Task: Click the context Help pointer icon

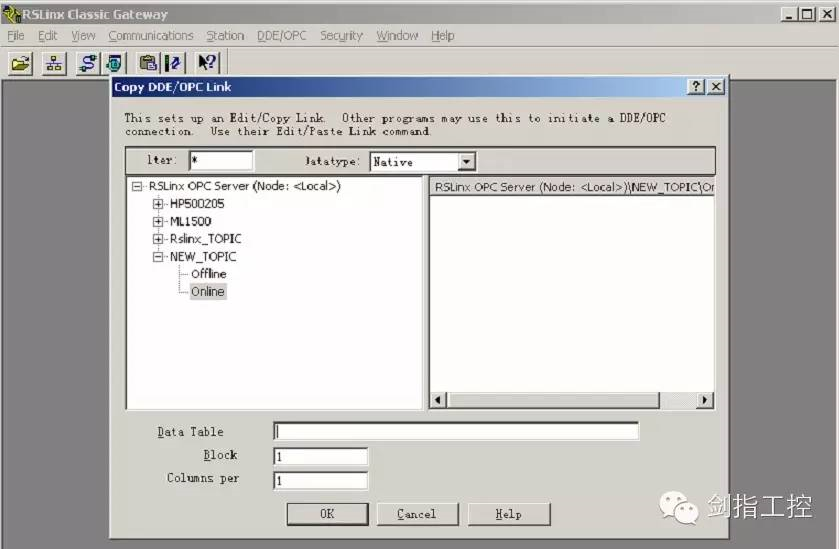Action: point(208,63)
